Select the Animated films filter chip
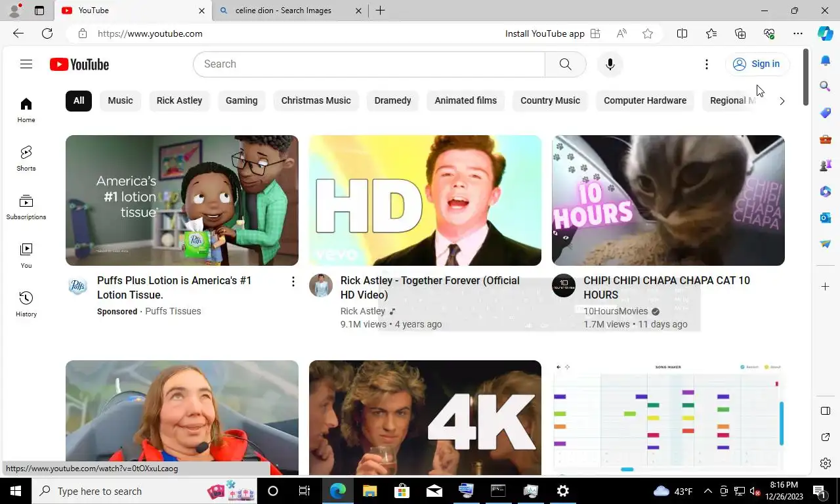Image resolution: width=840 pixels, height=504 pixels. tap(465, 100)
